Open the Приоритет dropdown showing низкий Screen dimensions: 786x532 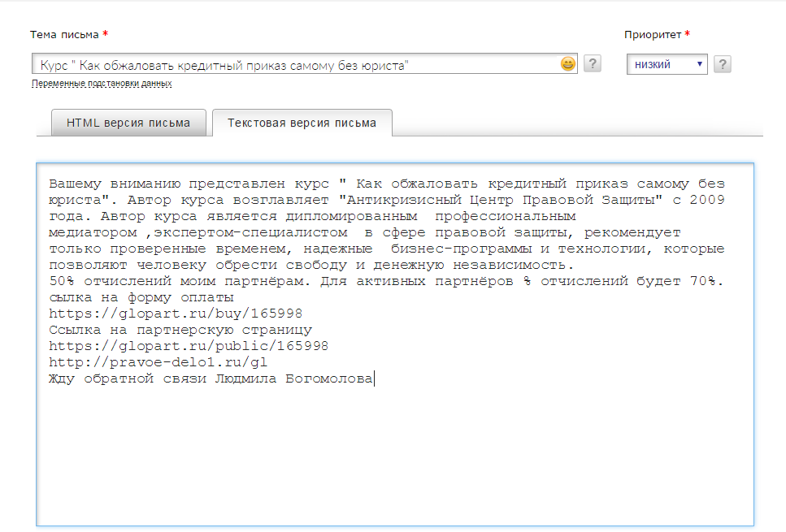coord(667,64)
